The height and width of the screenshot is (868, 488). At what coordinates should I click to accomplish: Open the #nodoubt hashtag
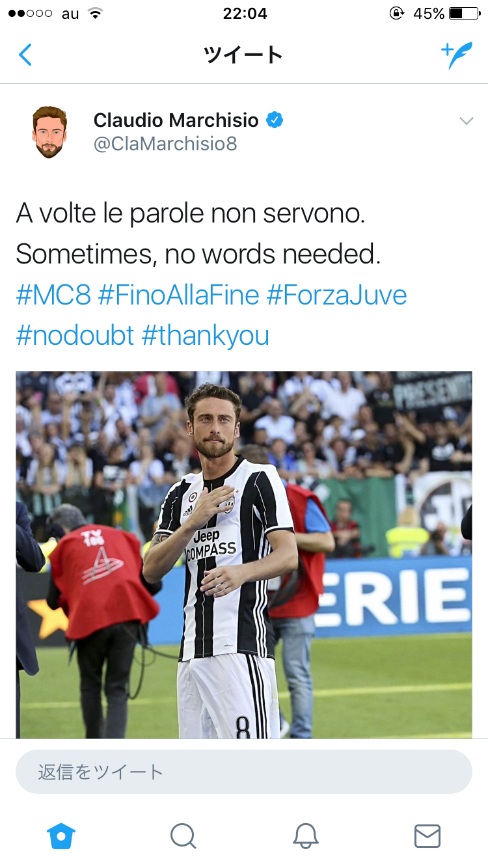[75, 336]
